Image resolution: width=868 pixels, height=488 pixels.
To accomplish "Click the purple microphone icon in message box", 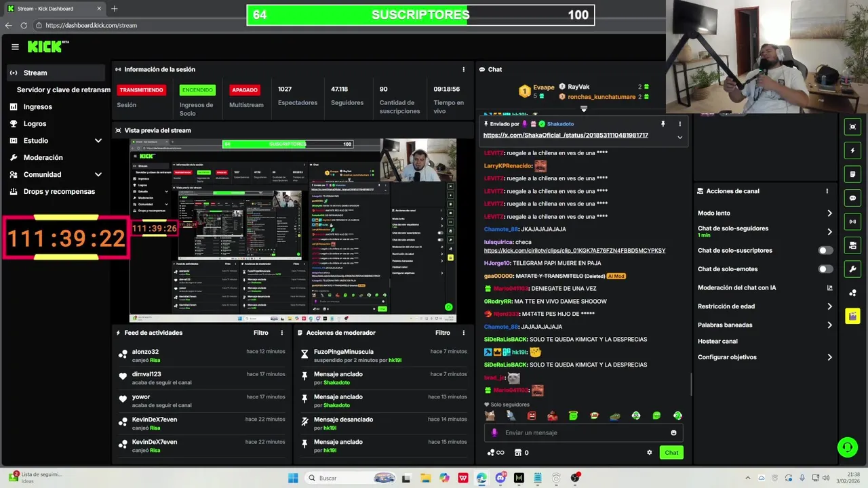I will click(494, 432).
